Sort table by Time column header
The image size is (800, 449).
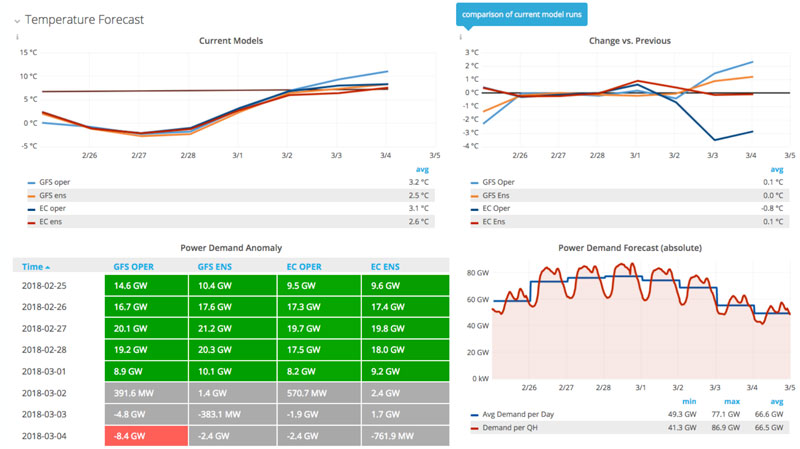[36, 267]
